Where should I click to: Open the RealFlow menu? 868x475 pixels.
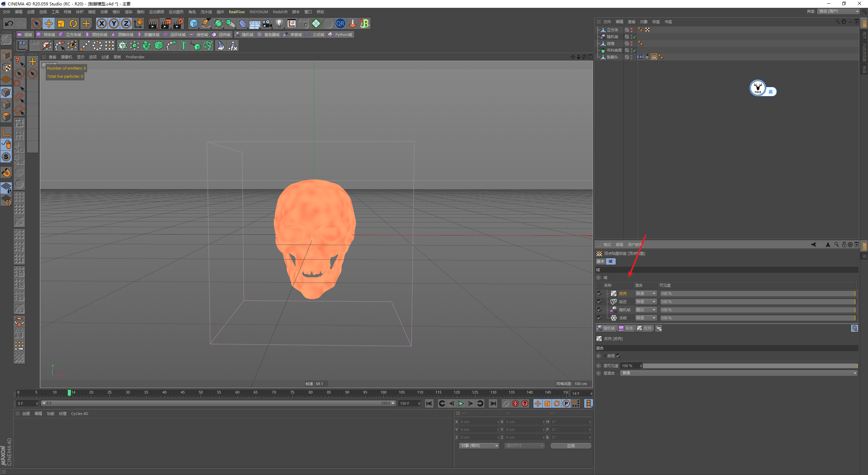coord(236,12)
